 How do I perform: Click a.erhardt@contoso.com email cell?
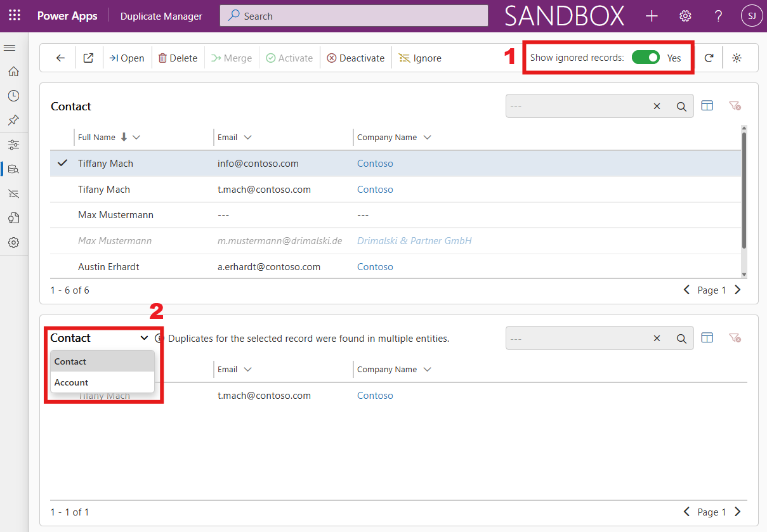(269, 267)
